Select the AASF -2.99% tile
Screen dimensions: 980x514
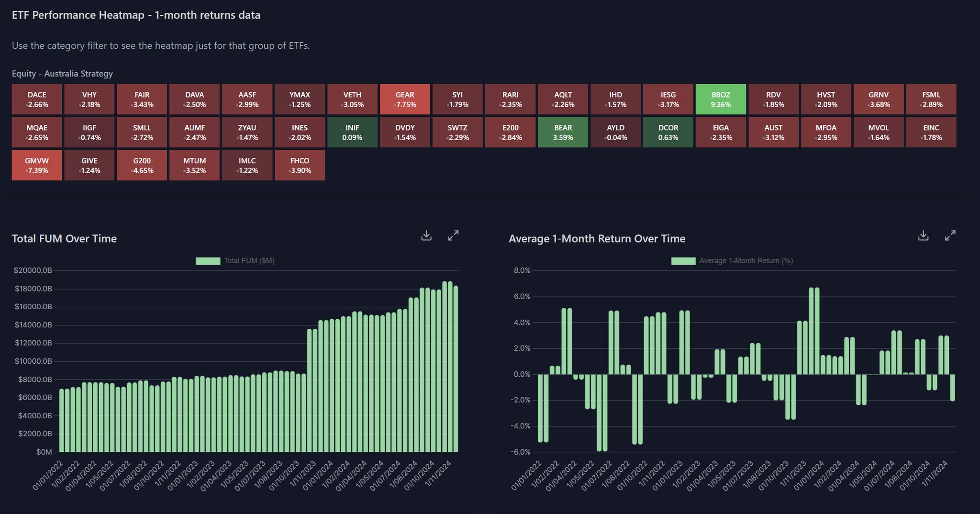[247, 99]
